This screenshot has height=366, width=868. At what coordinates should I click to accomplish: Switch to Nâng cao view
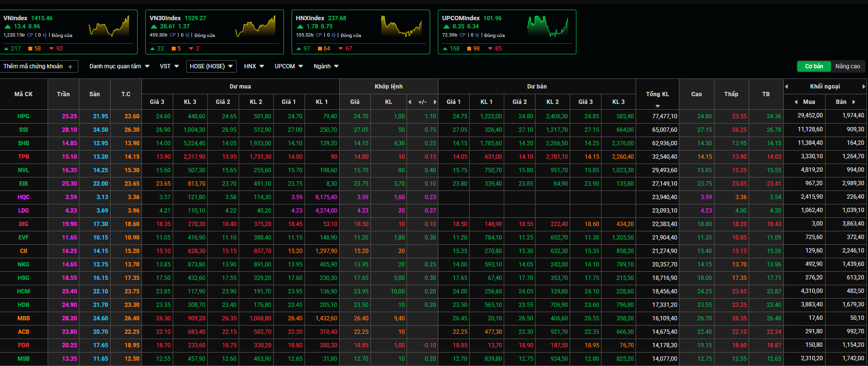pyautogui.click(x=847, y=66)
